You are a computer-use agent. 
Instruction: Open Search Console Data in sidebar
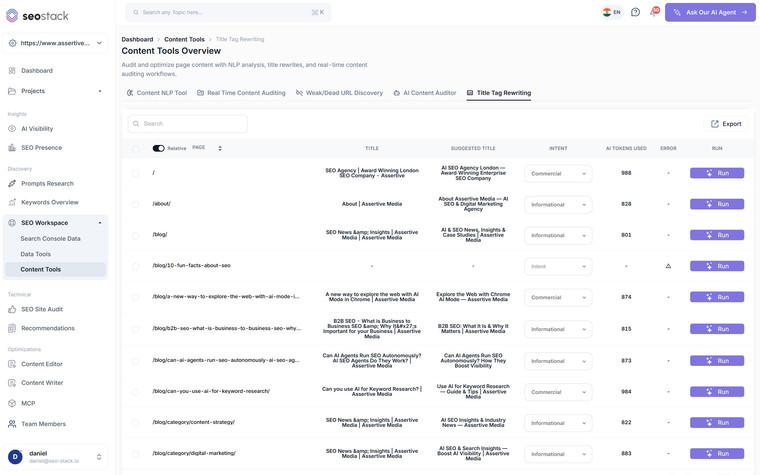50,239
